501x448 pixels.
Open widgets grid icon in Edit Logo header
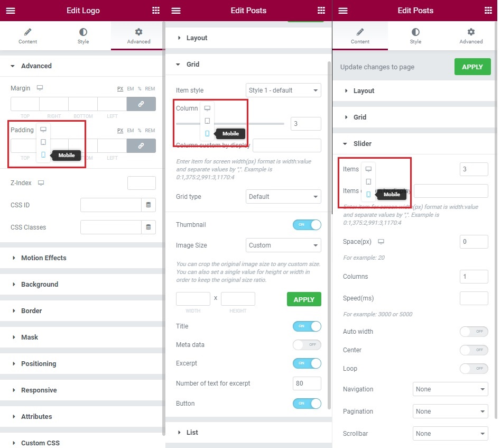pyautogui.click(x=155, y=10)
